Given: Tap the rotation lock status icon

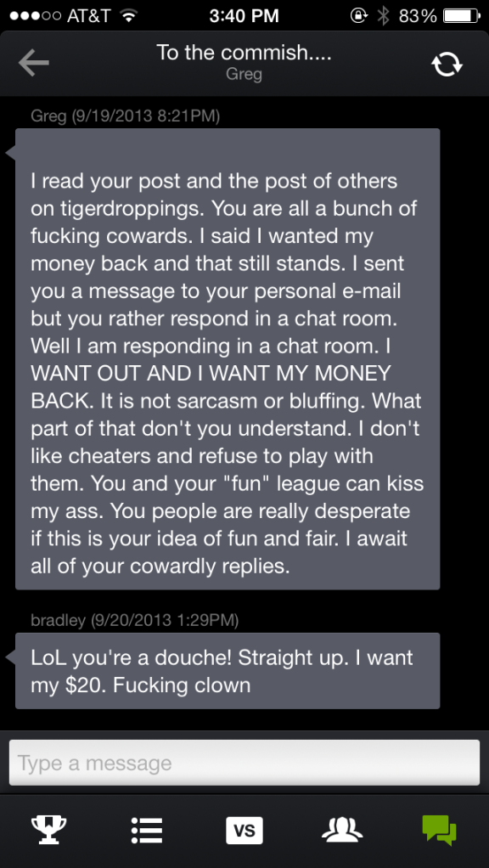Looking at the screenshot, I should click(359, 15).
